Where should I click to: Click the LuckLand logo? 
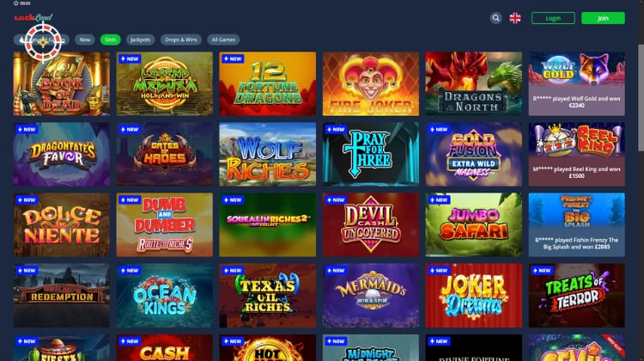point(33,17)
